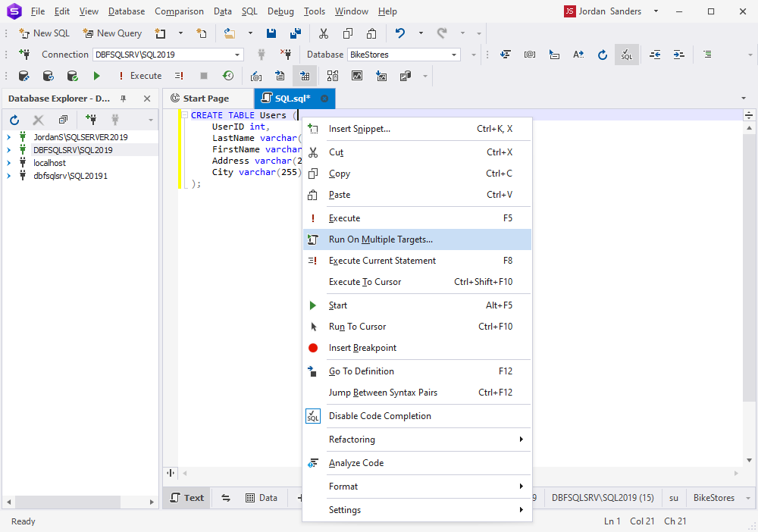This screenshot has height=532, width=758.
Task: Open dropdown arrow next to Open file icon
Action: (250, 33)
